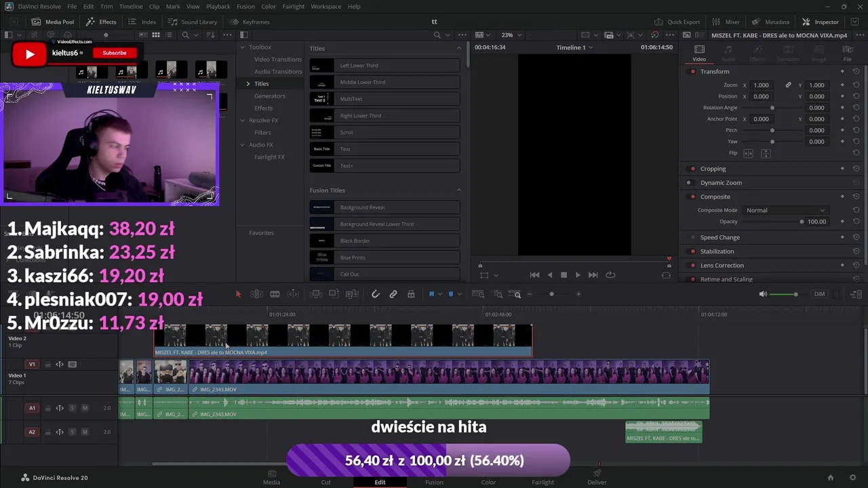868x488 pixels.
Task: Switch to the Fairlight page
Action: [542, 478]
